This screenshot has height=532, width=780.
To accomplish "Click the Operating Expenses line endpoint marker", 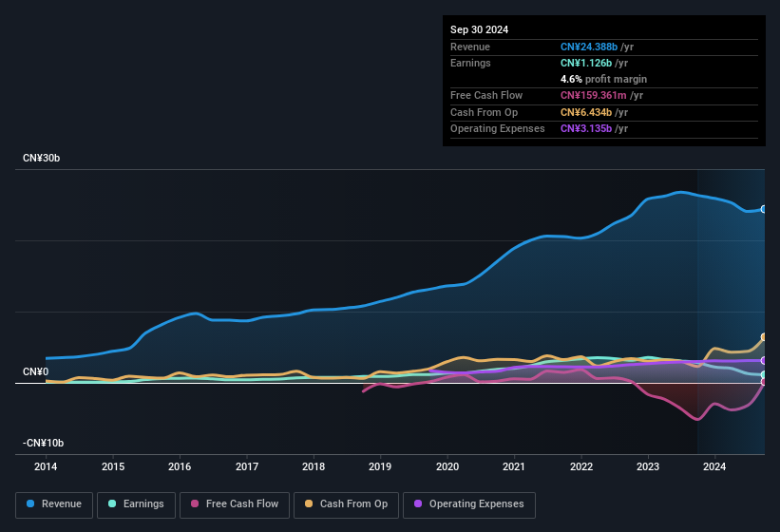I will click(x=764, y=361).
